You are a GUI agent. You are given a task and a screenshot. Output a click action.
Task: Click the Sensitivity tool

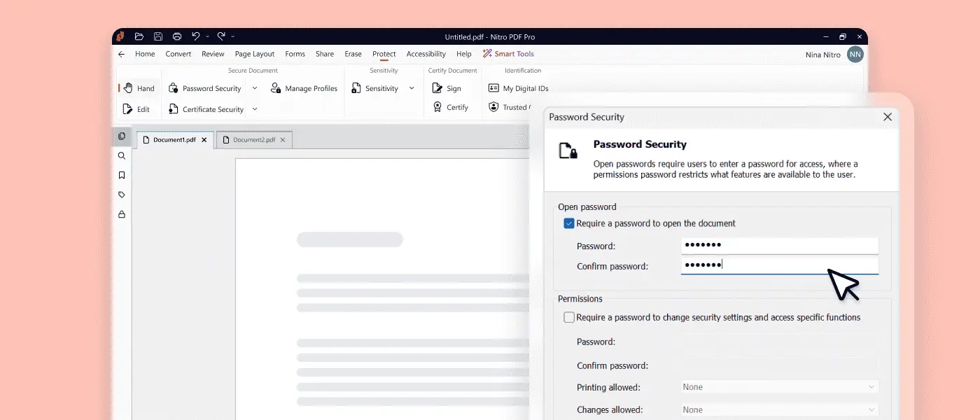375,88
